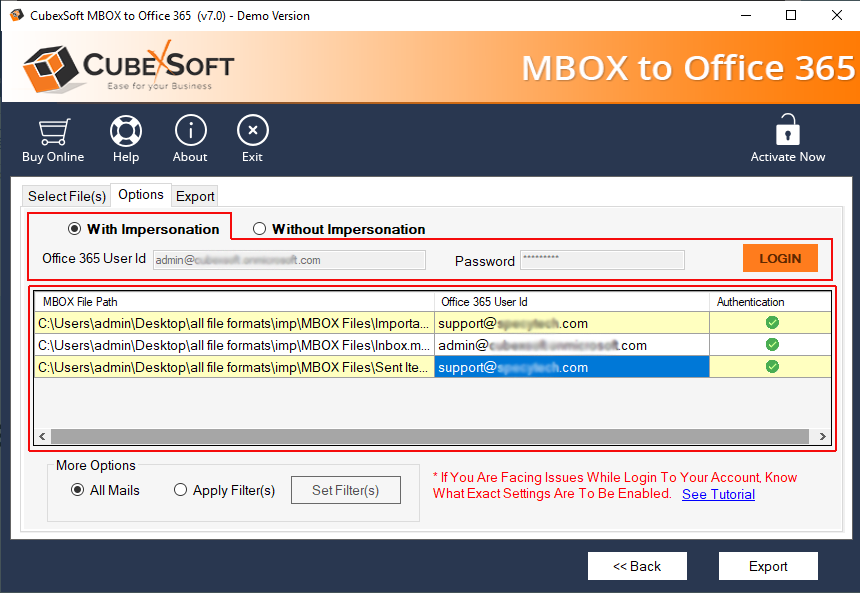860x593 pixels.
Task: Select the All Mails radio button
Action: [x=78, y=490]
